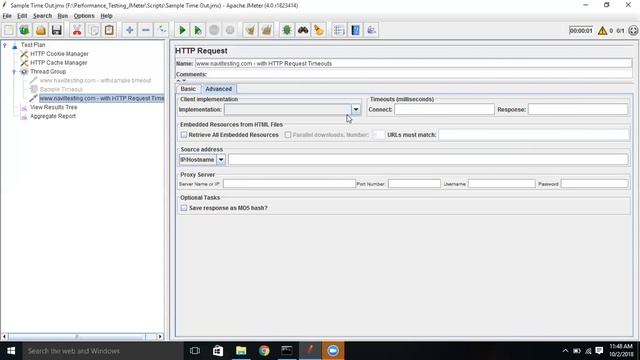Check Save response as MD5 hash
Image resolution: width=640 pixels, height=360 pixels.
point(184,208)
